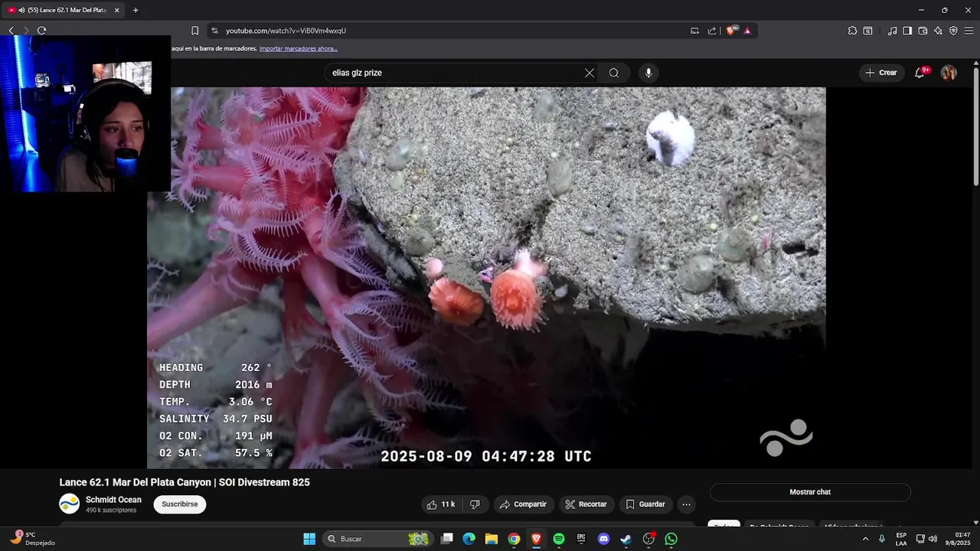Open a new browser tab with plus

coord(136,10)
